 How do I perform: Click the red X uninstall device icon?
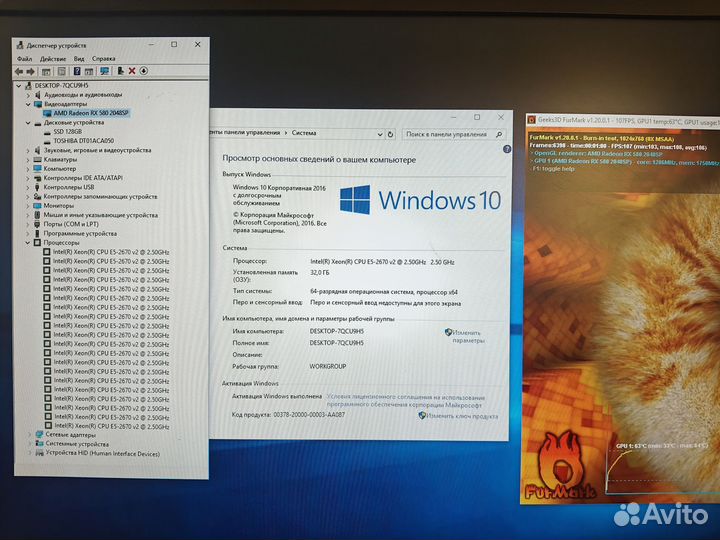tap(132, 71)
